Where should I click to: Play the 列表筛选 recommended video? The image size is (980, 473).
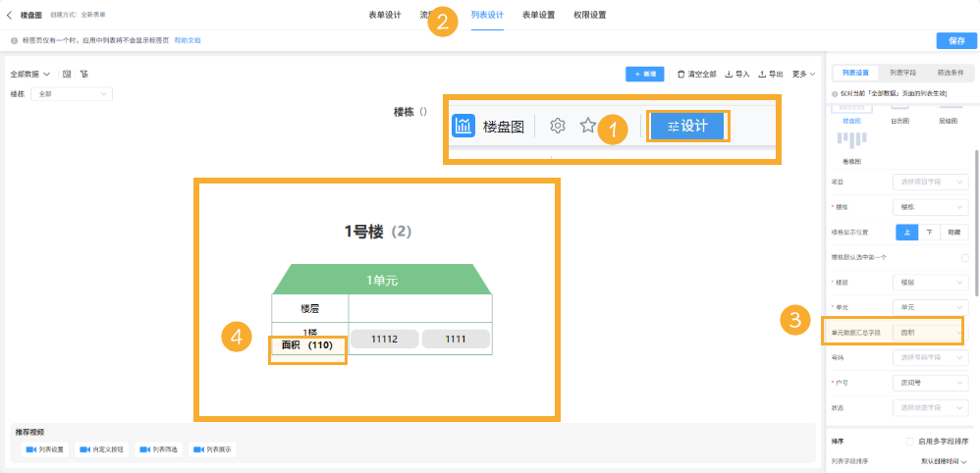159,449
